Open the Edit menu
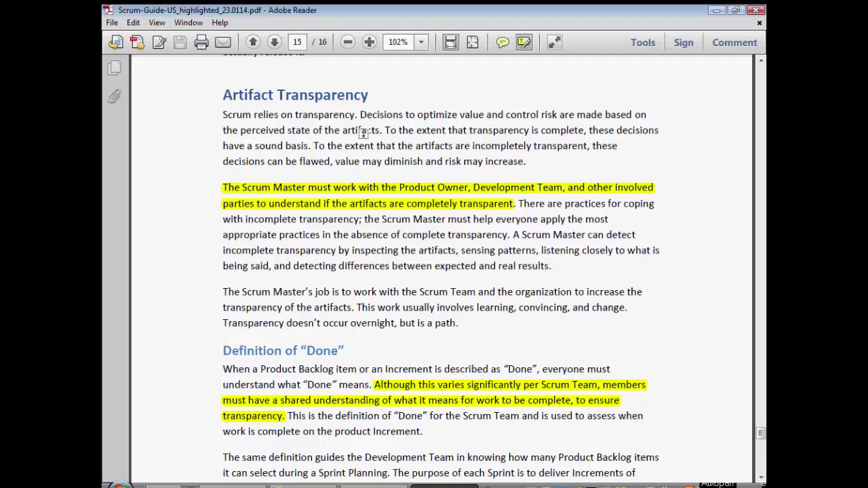 pos(133,22)
